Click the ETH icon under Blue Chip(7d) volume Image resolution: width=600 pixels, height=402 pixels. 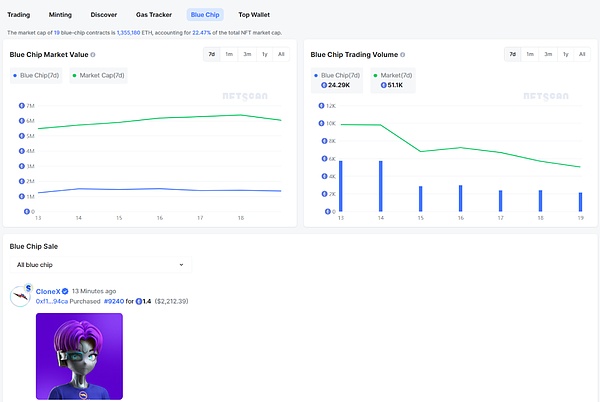tap(324, 87)
